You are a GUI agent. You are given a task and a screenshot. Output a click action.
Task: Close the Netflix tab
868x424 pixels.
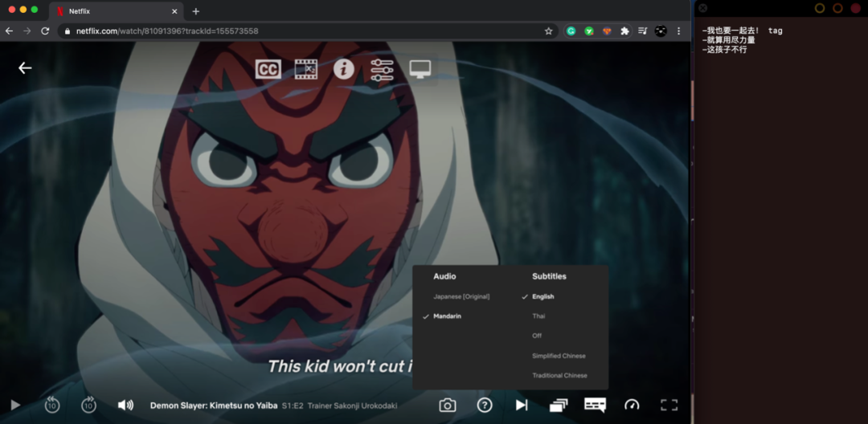[x=175, y=11]
